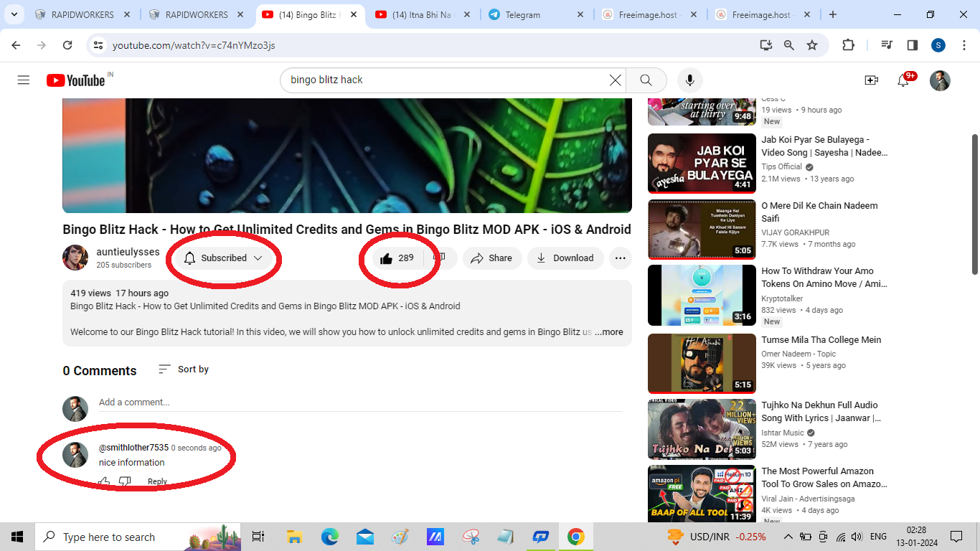Open USD/INR widget in taskbar
Image resolution: width=980 pixels, height=551 pixels.
(x=716, y=537)
